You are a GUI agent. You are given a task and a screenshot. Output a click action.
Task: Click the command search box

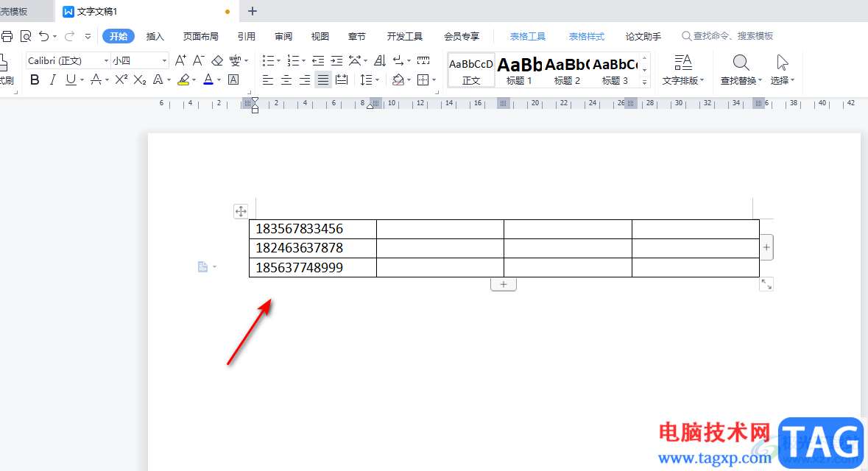tap(727, 36)
